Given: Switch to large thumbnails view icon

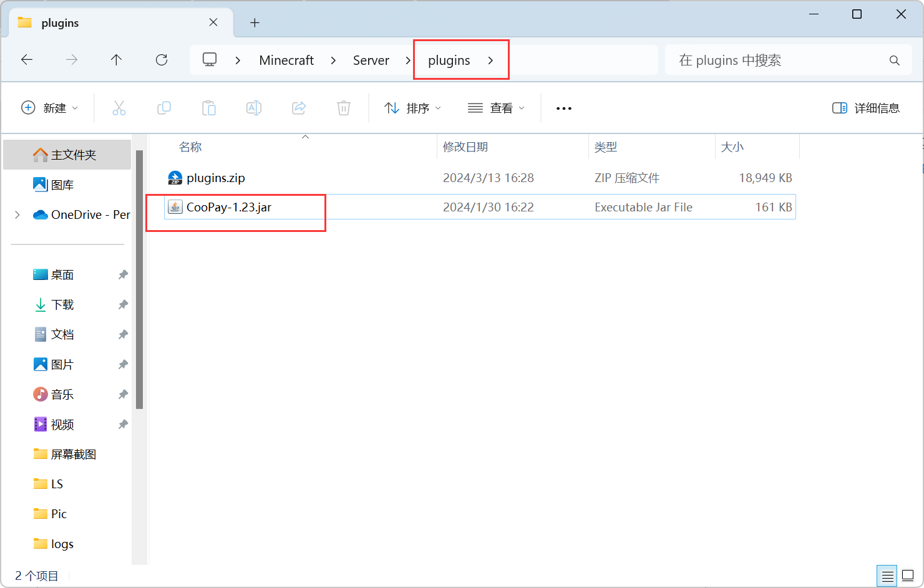Looking at the screenshot, I should (908, 576).
